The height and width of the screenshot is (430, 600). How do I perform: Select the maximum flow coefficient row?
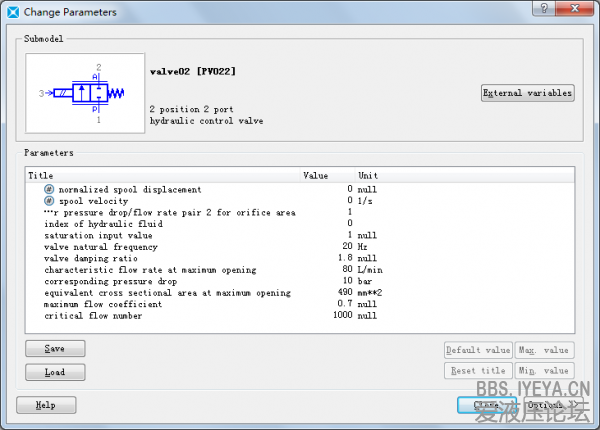click(x=99, y=304)
